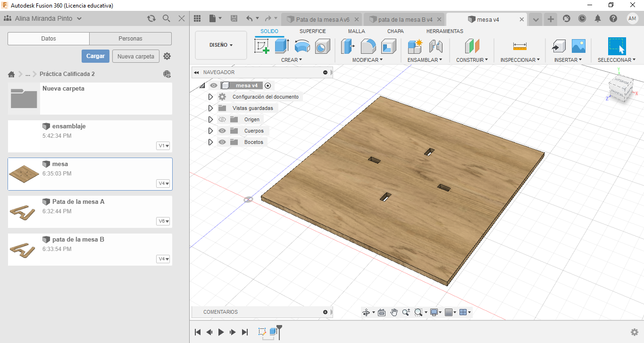The width and height of the screenshot is (644, 343).
Task: Open the MODIFICAR dropdown menu
Action: [368, 60]
